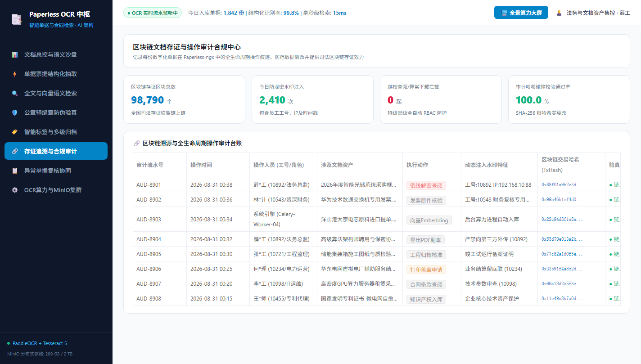Open transaction hash 0x88f01a9b2c3d link
This screenshot has height=364, width=641.
click(562, 185)
